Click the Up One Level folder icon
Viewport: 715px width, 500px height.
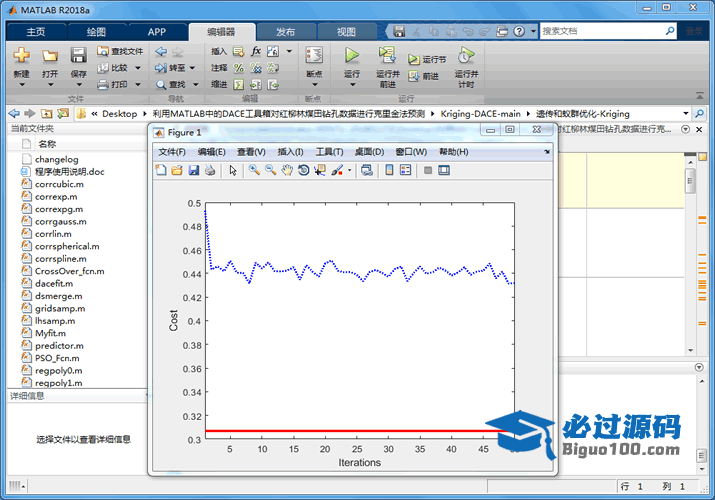(46, 113)
